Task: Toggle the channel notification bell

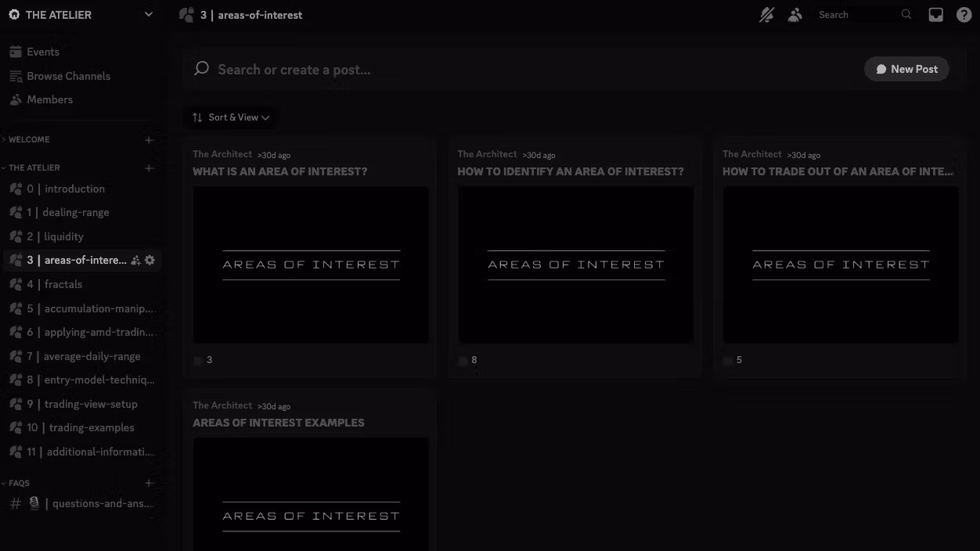Action: pos(766,15)
